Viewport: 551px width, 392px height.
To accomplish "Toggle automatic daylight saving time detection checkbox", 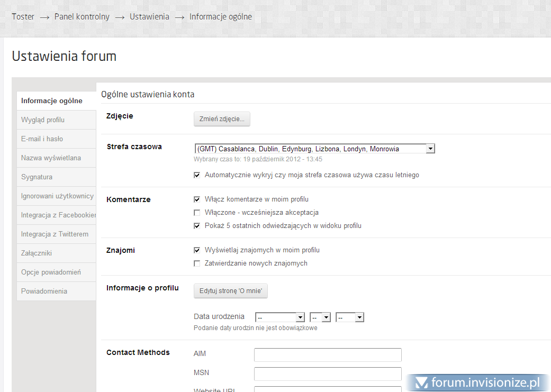I will tap(197, 175).
